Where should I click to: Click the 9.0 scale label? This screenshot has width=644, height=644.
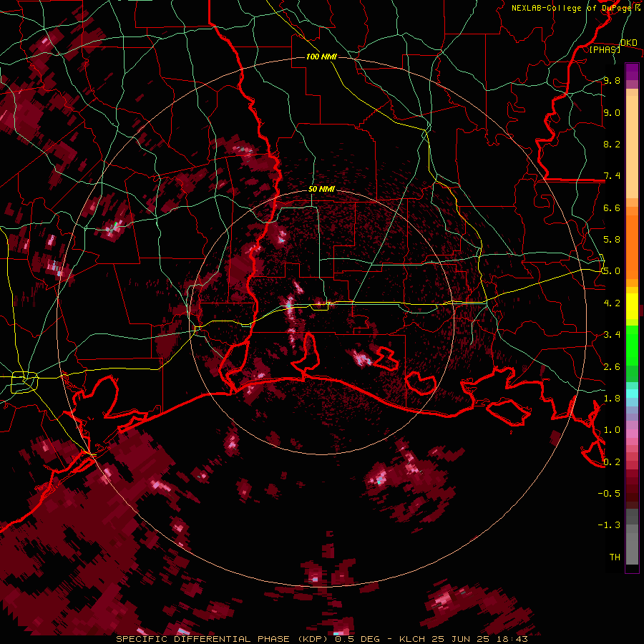point(612,112)
